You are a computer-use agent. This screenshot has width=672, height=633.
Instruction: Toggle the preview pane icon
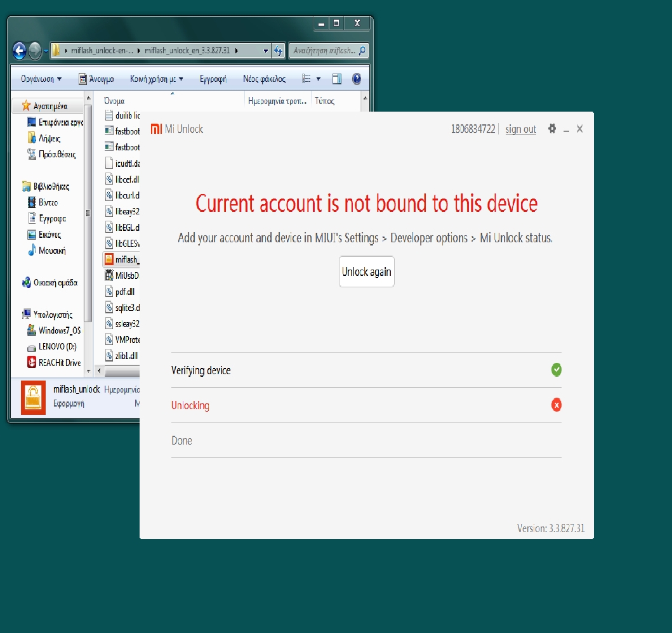pos(337,79)
